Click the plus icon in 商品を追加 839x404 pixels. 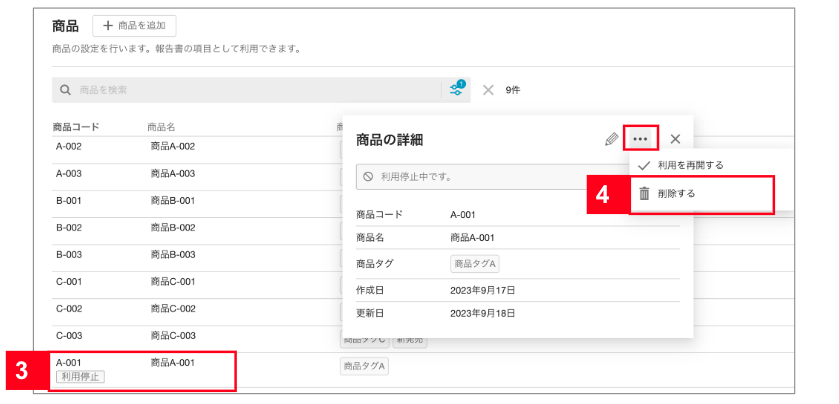[x=108, y=26]
